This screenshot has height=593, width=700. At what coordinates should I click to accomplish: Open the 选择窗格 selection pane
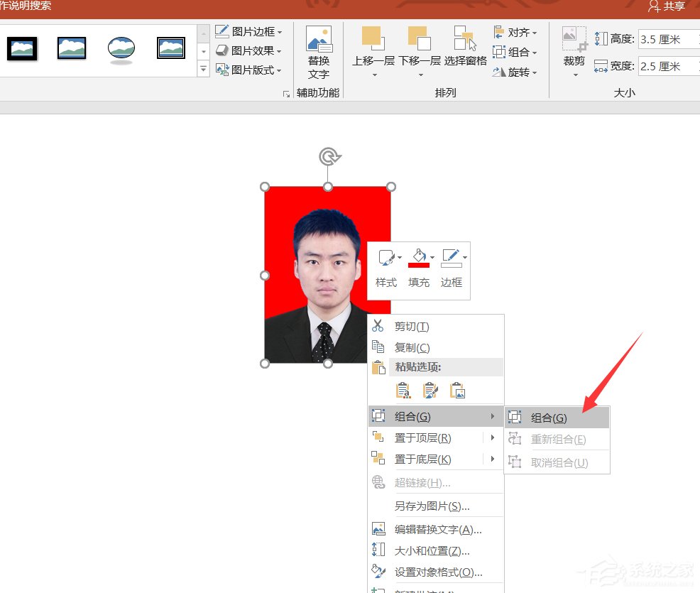(464, 43)
